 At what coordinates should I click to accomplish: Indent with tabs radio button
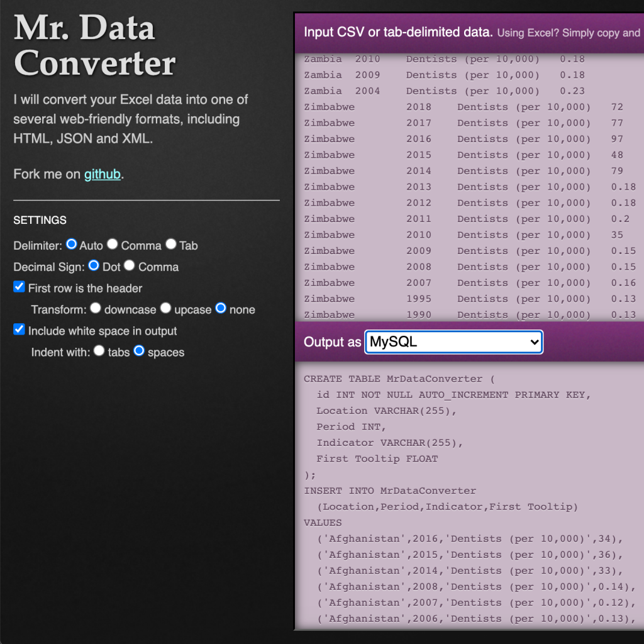(x=99, y=351)
